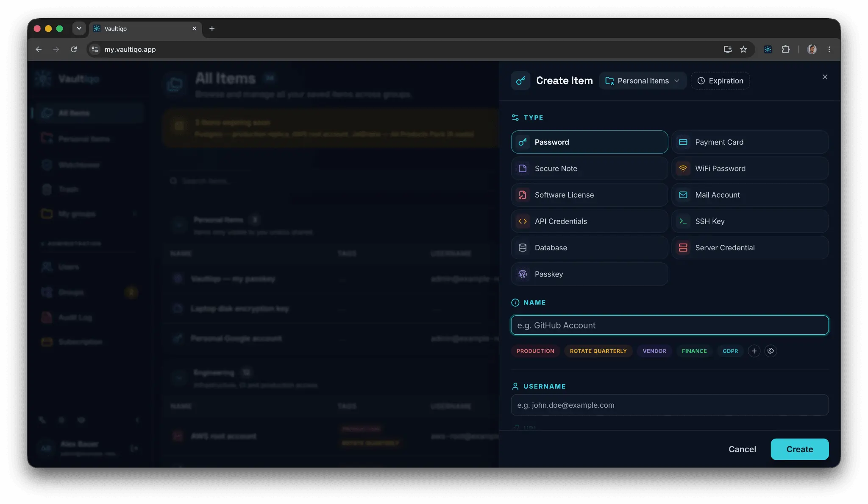This screenshot has height=504, width=868.
Task: Go back in browser history
Action: pos(39,49)
